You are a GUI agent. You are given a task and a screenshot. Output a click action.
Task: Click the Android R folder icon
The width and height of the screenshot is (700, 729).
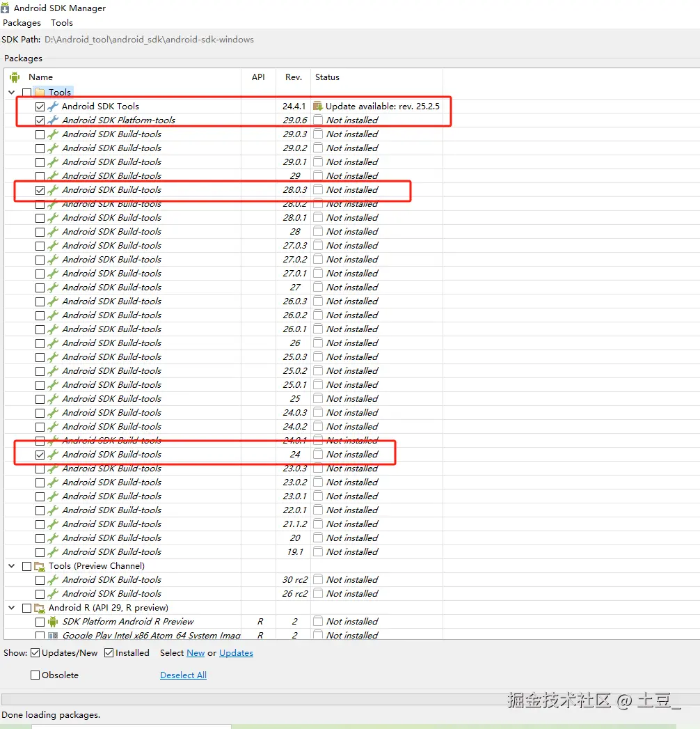pos(40,608)
